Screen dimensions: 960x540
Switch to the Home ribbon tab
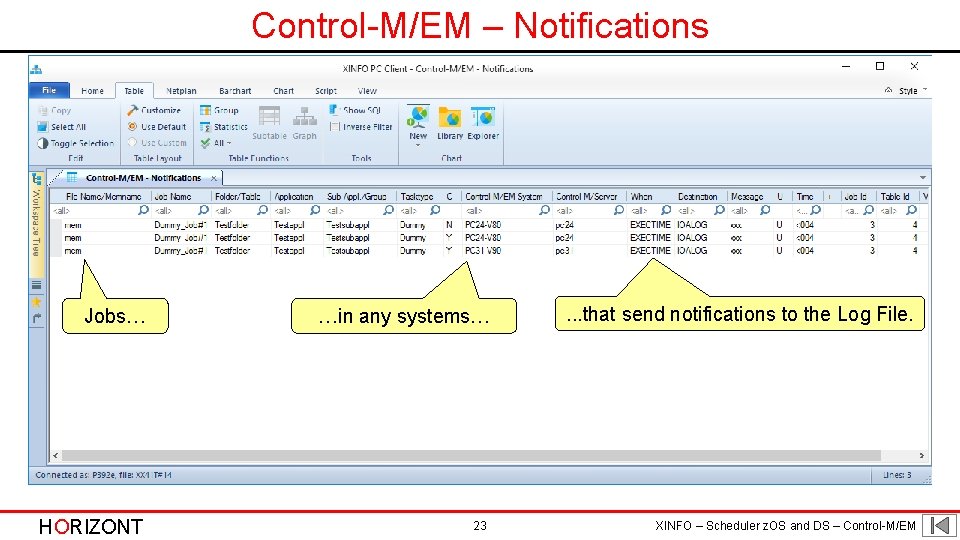point(92,91)
